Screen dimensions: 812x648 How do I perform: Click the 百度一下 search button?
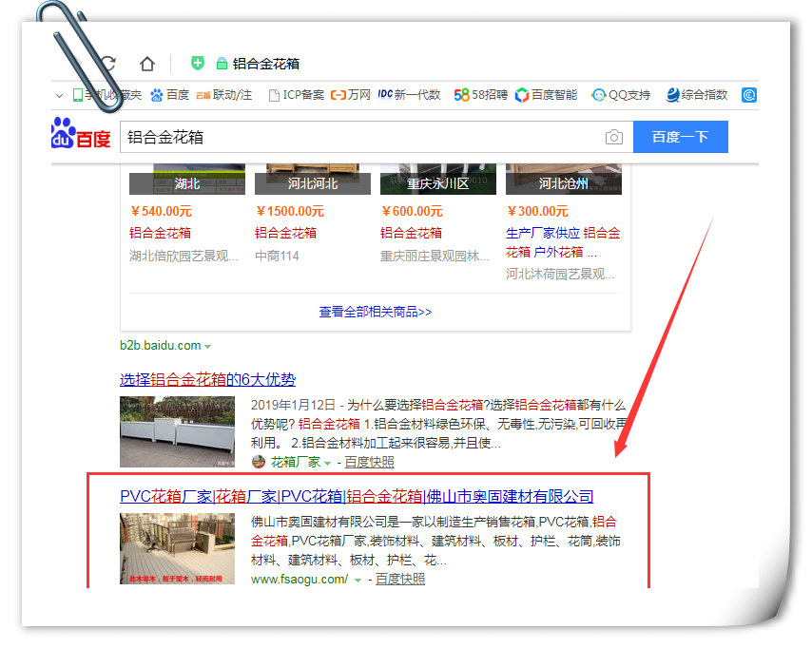click(x=681, y=137)
